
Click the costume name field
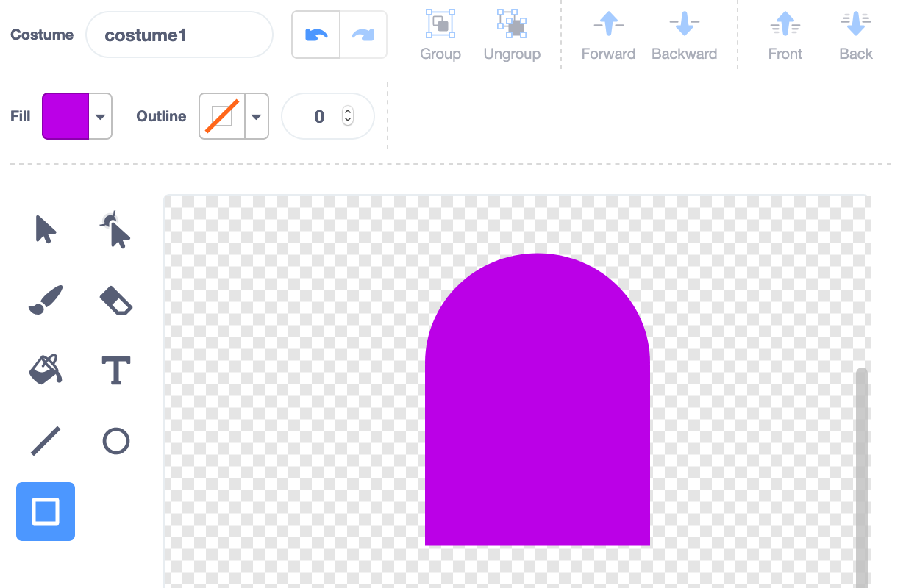click(179, 35)
